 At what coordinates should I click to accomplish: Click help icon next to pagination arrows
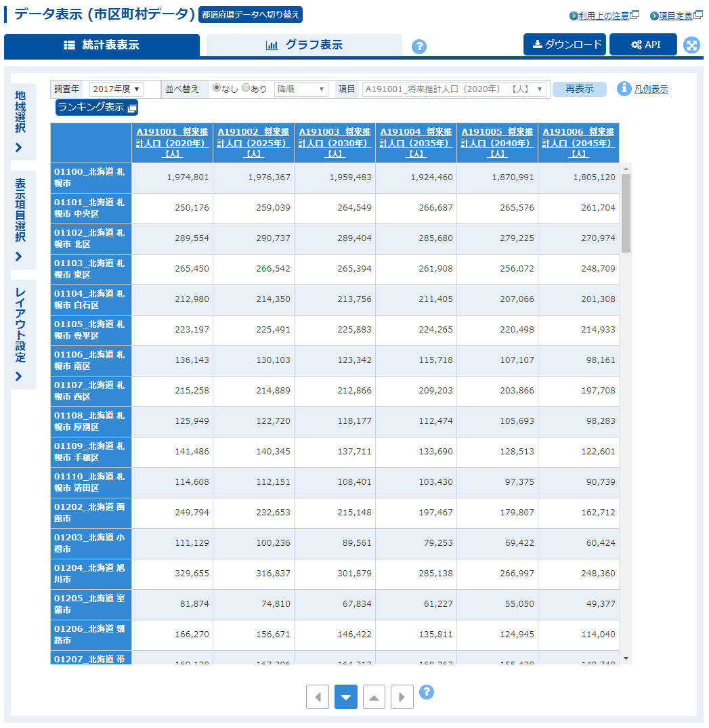point(427,692)
